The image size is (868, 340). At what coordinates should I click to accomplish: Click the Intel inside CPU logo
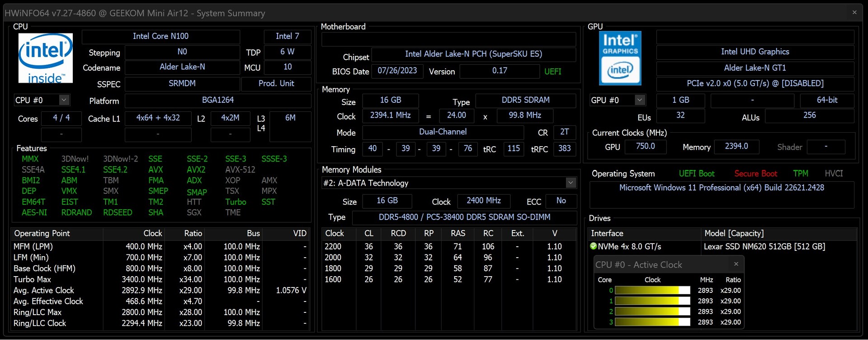(x=45, y=58)
